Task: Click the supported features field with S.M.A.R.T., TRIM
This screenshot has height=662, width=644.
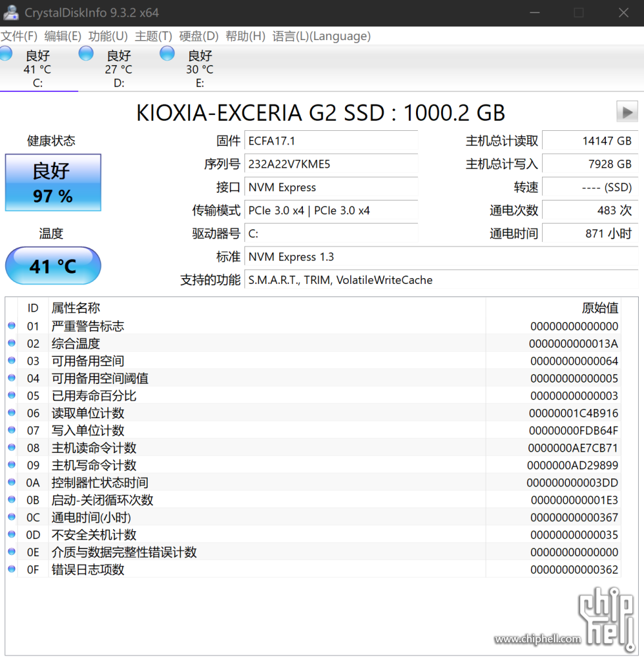Action: [x=442, y=280]
